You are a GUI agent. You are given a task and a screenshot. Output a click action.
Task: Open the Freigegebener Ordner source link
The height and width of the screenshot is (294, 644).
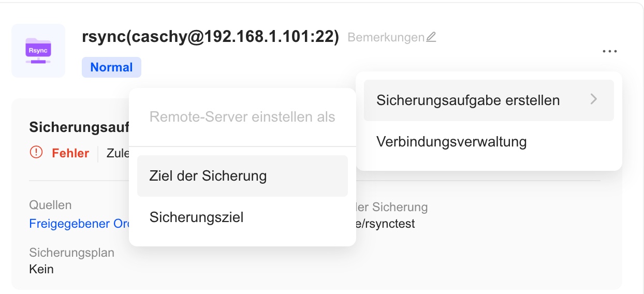coord(77,224)
